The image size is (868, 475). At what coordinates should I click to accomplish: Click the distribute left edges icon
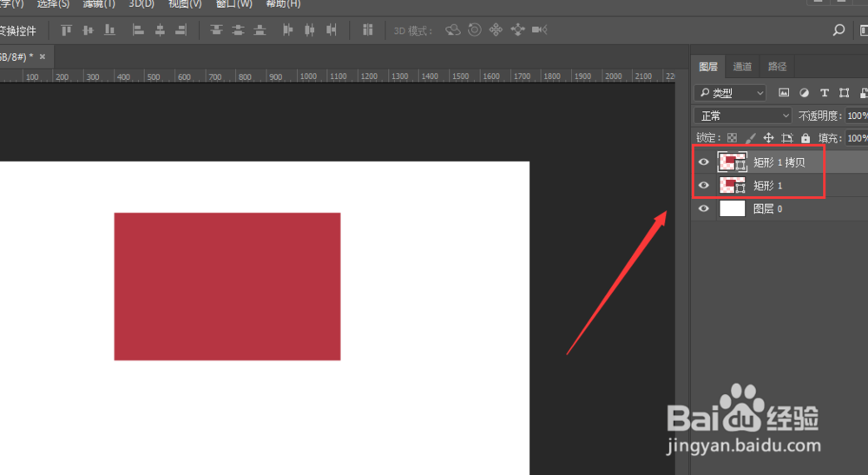click(x=288, y=30)
